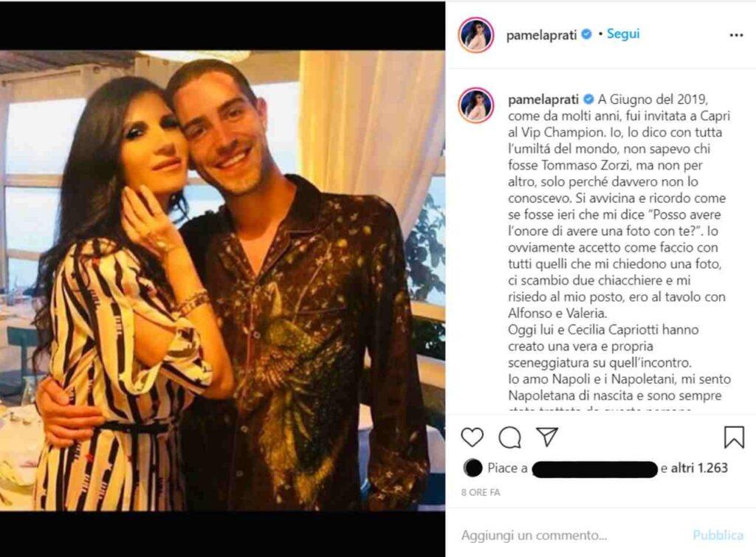
Task: Click caption profile avatar
Action: click(x=476, y=105)
